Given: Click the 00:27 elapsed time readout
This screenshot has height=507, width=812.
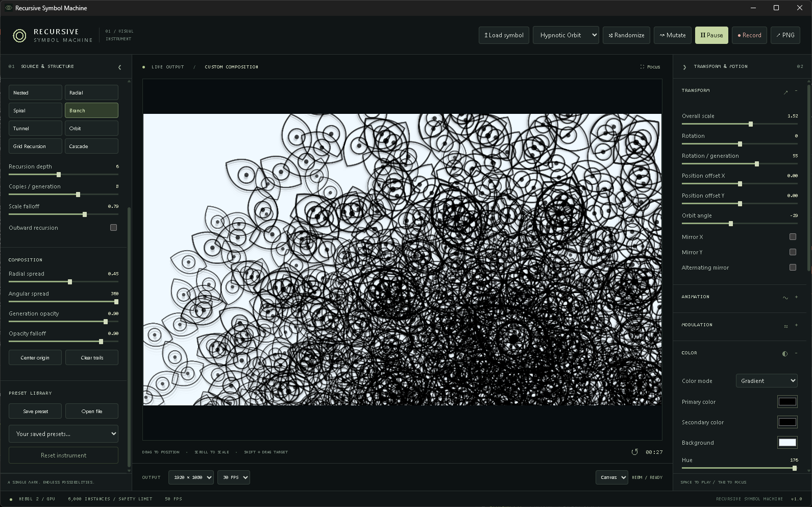Looking at the screenshot, I should 654,452.
